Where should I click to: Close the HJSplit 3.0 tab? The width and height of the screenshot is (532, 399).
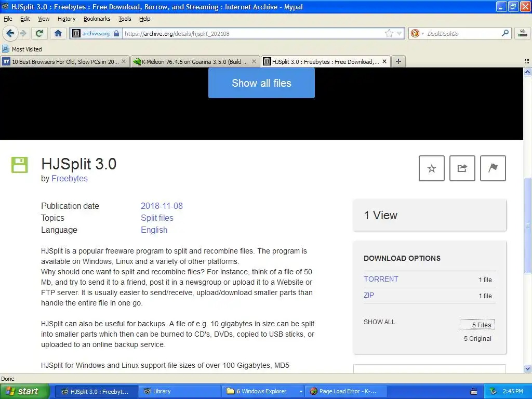[384, 61]
